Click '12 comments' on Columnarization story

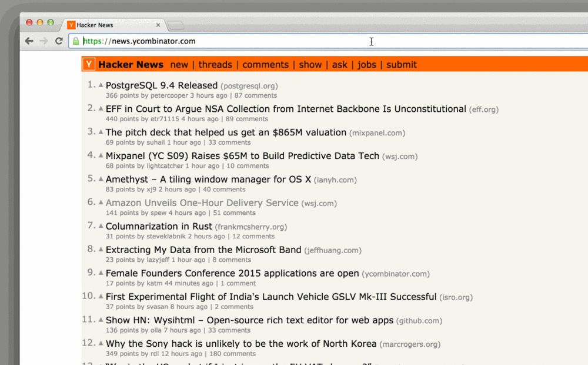pyautogui.click(x=253, y=237)
